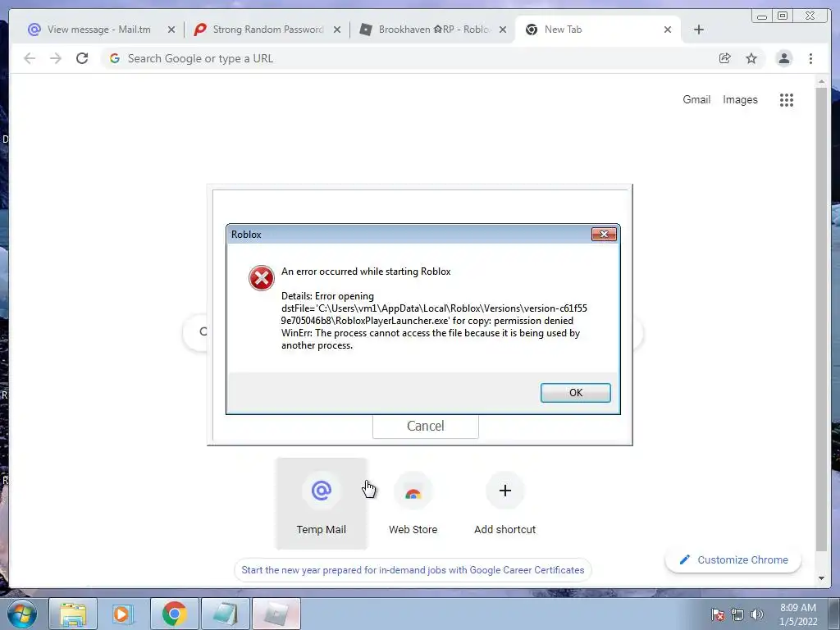Click the vertical scrollbar thumb
Screen dimensions: 840x630
point(821,319)
